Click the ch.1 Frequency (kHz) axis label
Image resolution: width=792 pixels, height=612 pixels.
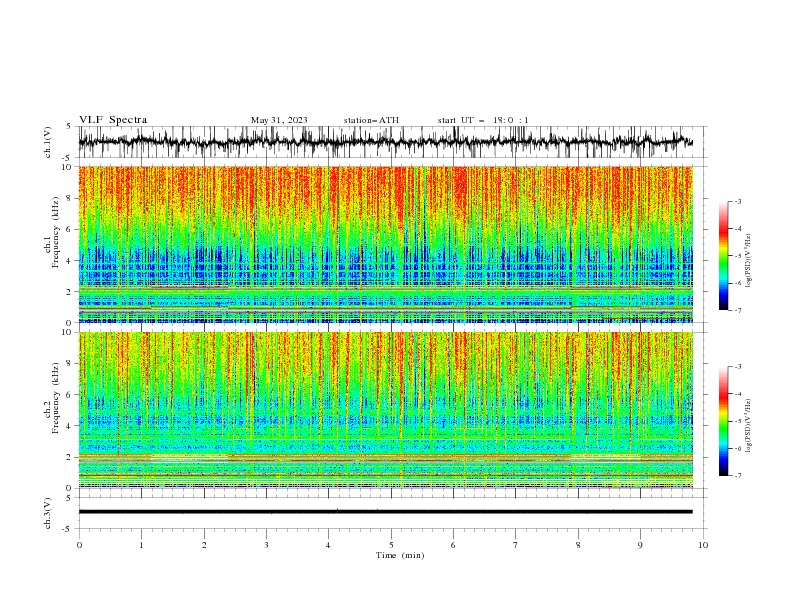click(52, 231)
